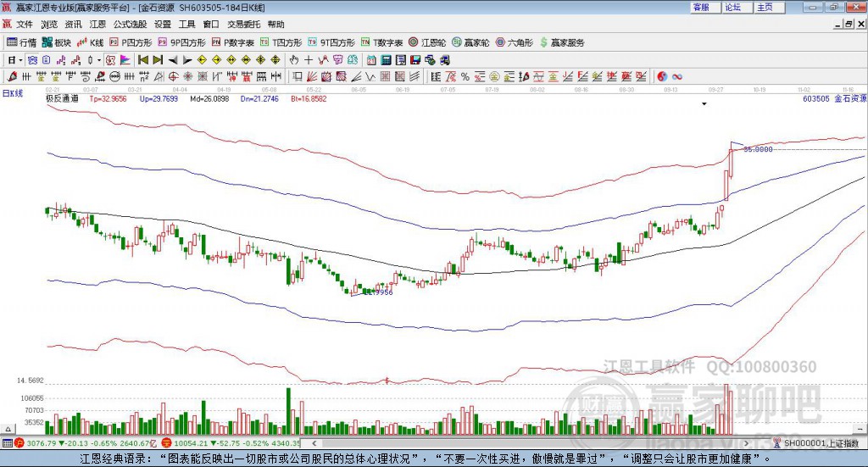Click the last yellow diamond four-arrow icon
The width and height of the screenshot is (868, 467).
pos(275,60)
